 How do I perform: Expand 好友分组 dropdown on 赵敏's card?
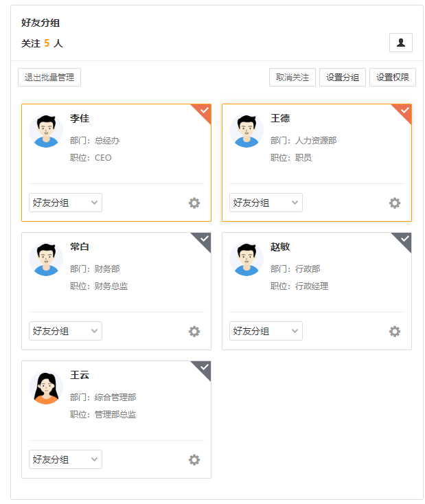coord(266,331)
